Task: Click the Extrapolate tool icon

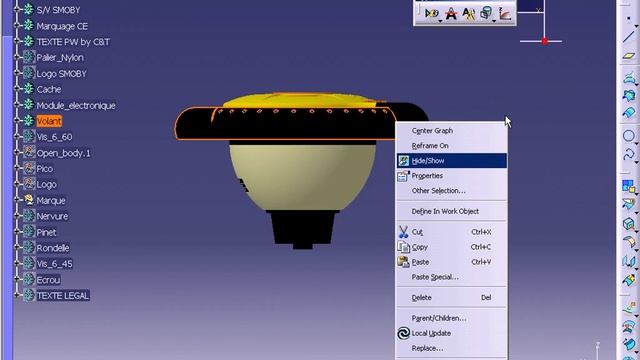Action: [629, 280]
